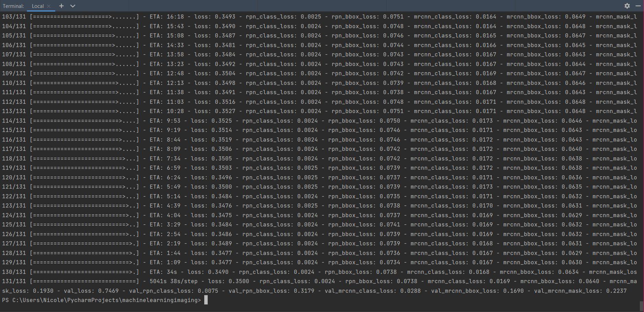Click the '125/131' step counter
Screen dimensions: 644x312
point(14,224)
